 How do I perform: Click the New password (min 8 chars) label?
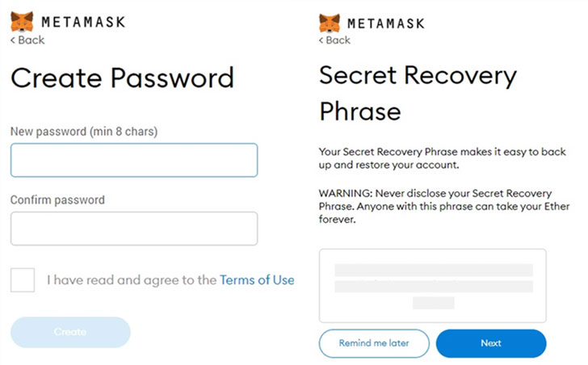point(84,132)
